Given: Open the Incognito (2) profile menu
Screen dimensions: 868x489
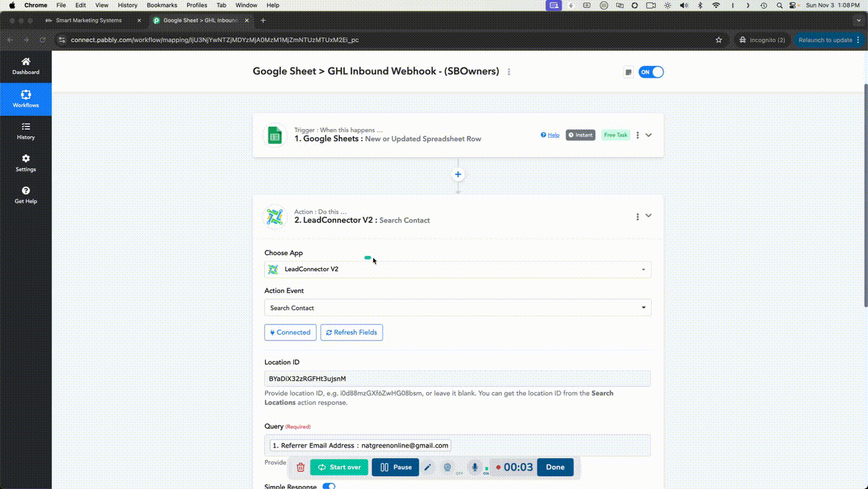Looking at the screenshot, I should click(762, 40).
